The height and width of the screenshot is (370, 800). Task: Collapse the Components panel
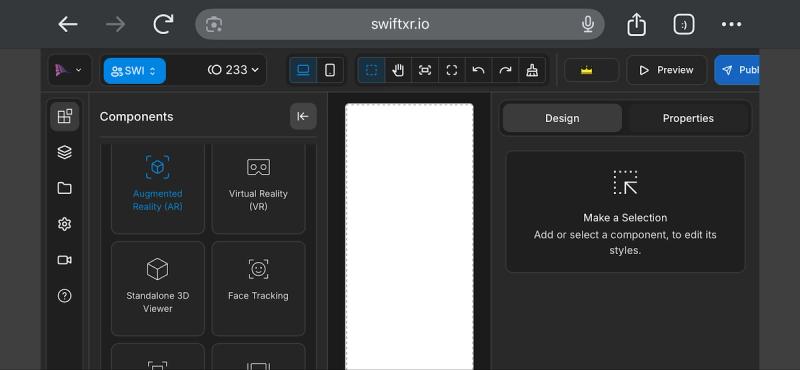click(x=303, y=116)
